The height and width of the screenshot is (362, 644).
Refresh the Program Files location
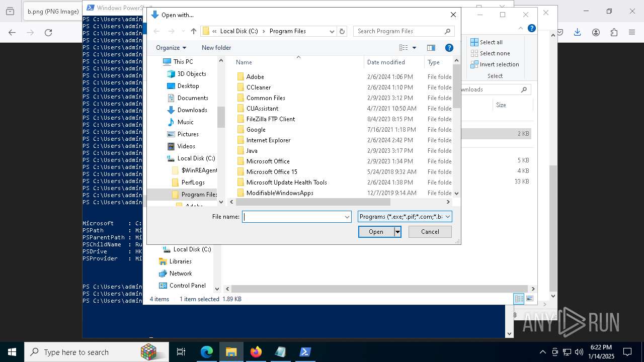coord(342,31)
